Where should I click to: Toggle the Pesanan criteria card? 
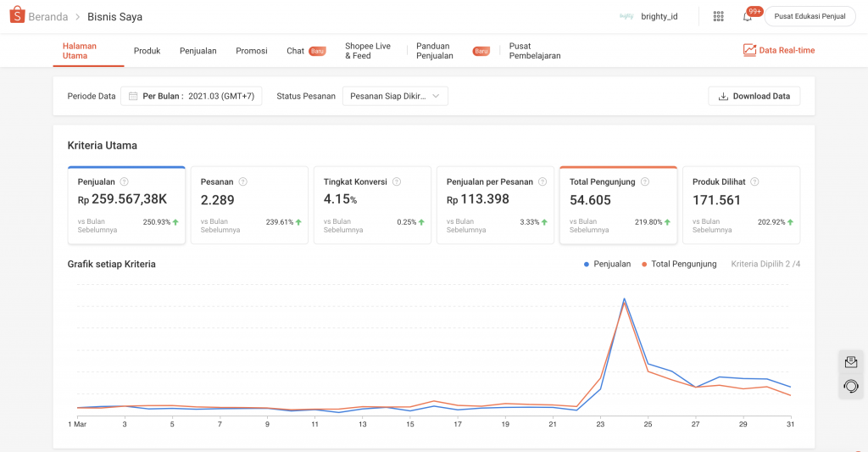250,205
